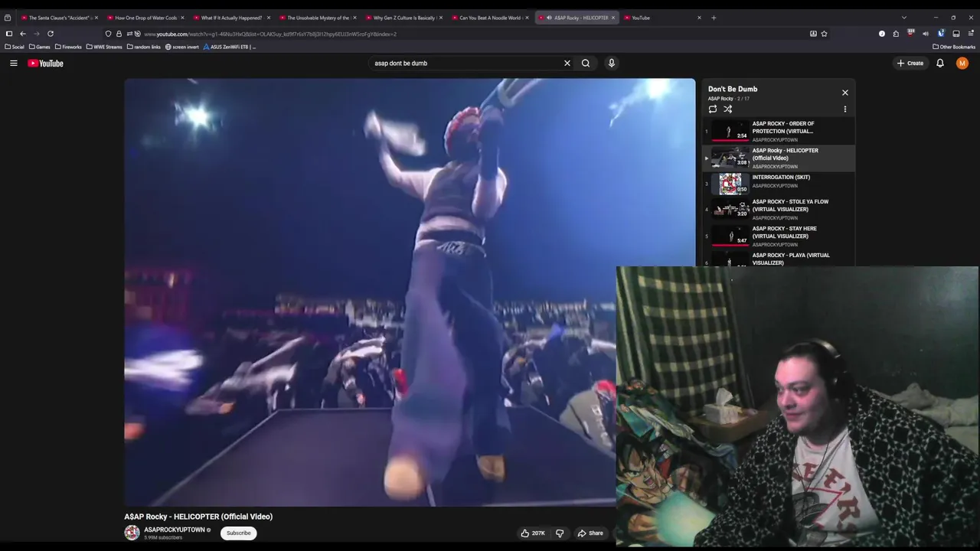Click the ASAPROCKYUPTOWN channel avatar
This screenshot has width=980, height=551.
click(132, 533)
